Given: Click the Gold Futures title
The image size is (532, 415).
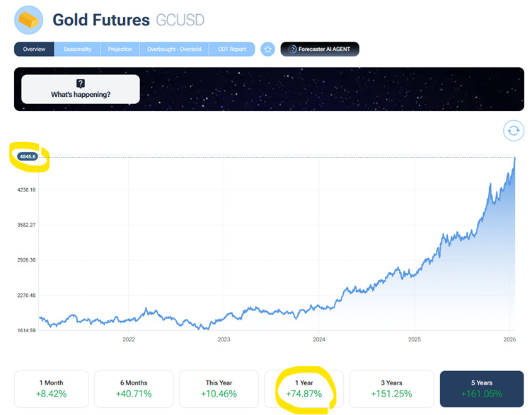Looking at the screenshot, I should pos(101,20).
